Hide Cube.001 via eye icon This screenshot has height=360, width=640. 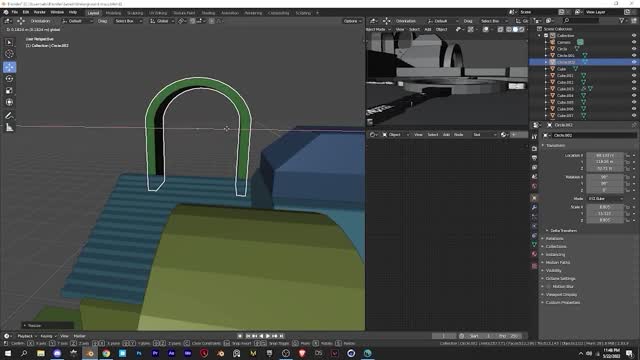[x=634, y=76]
